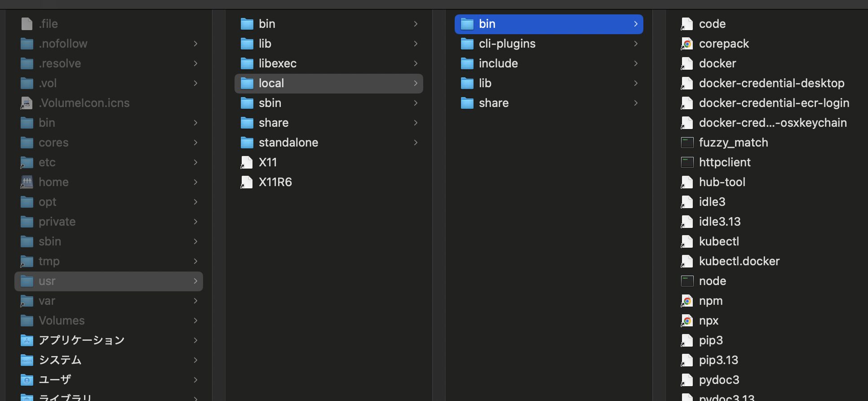Select the file named idle3
868x401 pixels.
(x=712, y=202)
